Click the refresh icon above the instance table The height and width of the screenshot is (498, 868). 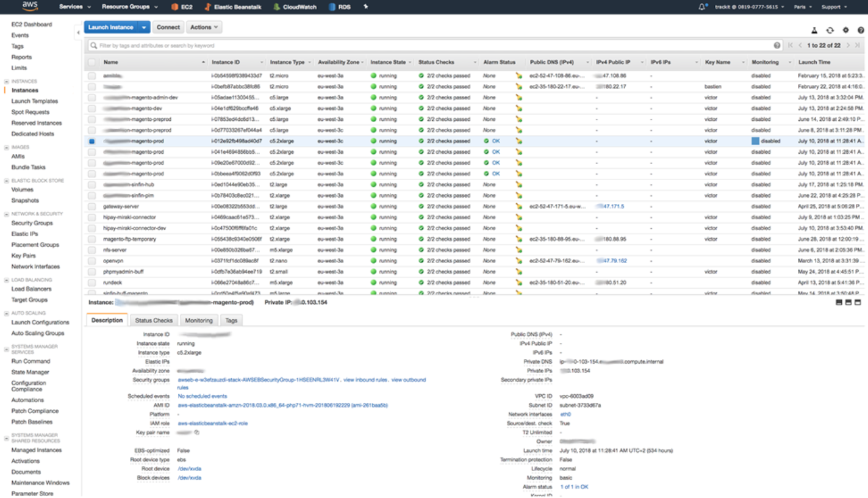(x=830, y=31)
